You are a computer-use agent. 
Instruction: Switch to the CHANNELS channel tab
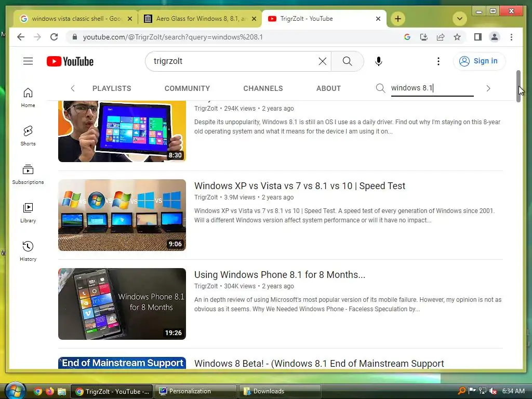click(263, 88)
